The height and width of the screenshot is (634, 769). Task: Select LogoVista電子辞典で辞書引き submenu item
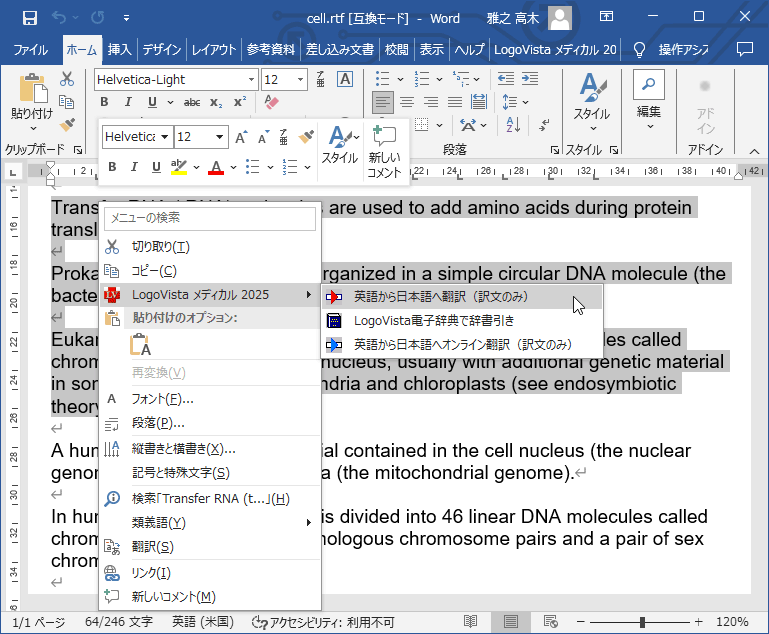[462, 321]
